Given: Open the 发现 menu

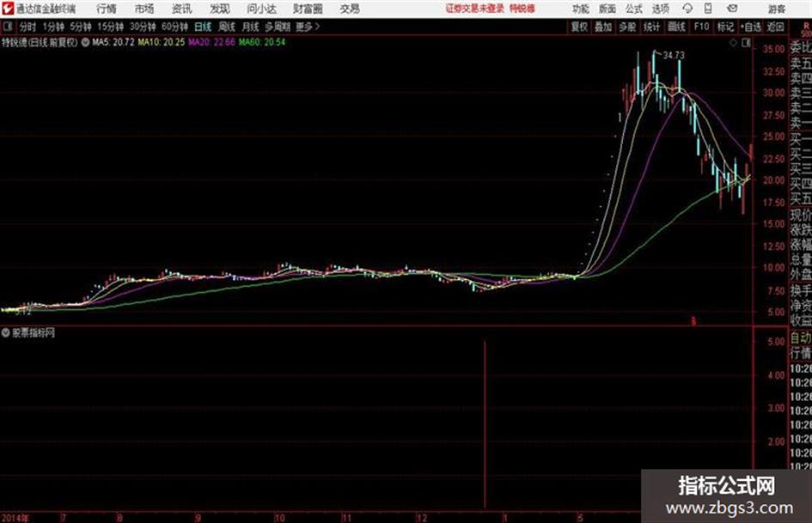Looking at the screenshot, I should (220, 9).
